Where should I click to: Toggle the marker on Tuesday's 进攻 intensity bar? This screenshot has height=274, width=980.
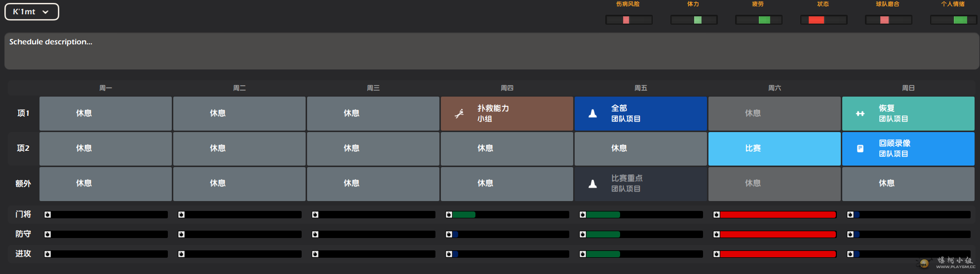pyautogui.click(x=181, y=254)
